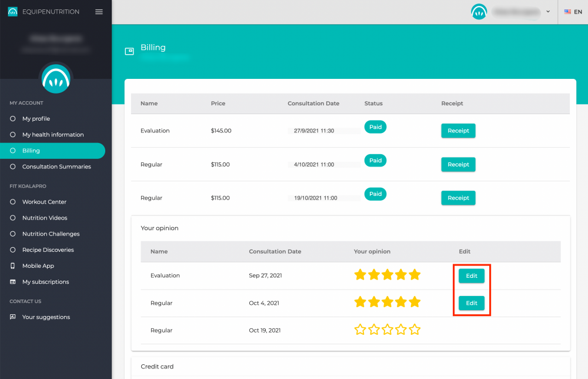588x379 pixels.
Task: Click the Oct 19, 2021 date cell
Action: (x=265, y=330)
